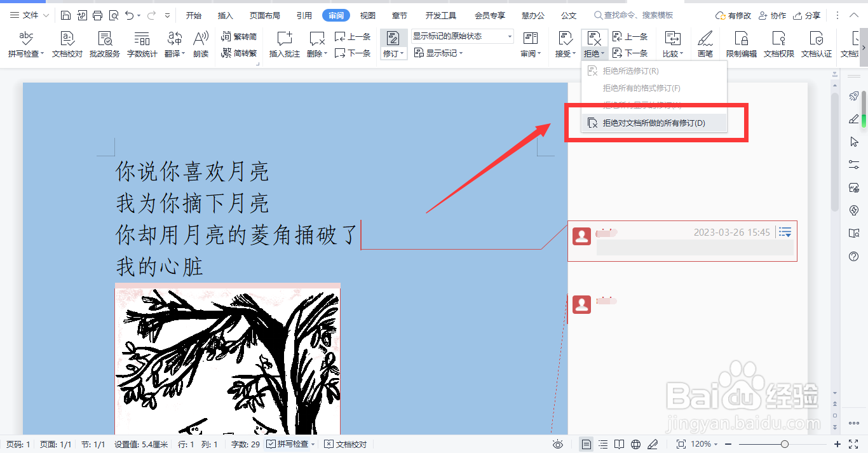Click the Save icon in quick access toolbar

[x=65, y=15]
